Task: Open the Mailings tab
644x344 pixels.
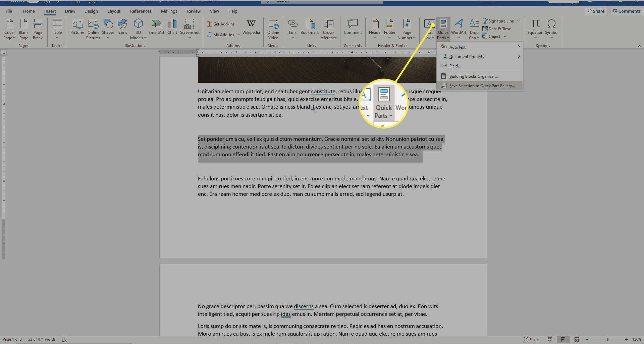Action: coord(169,11)
